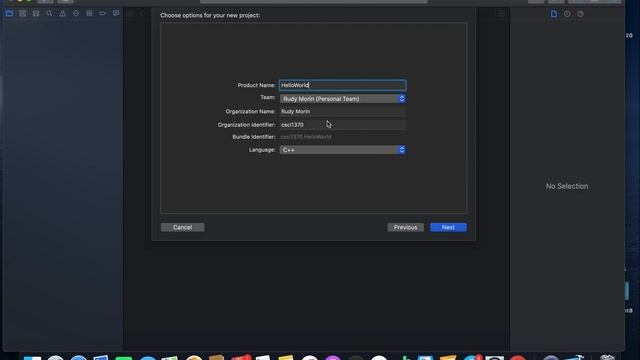Open the Report navigator speech-bubble icon
Screen dimensions: 640x360
[x=116, y=13]
